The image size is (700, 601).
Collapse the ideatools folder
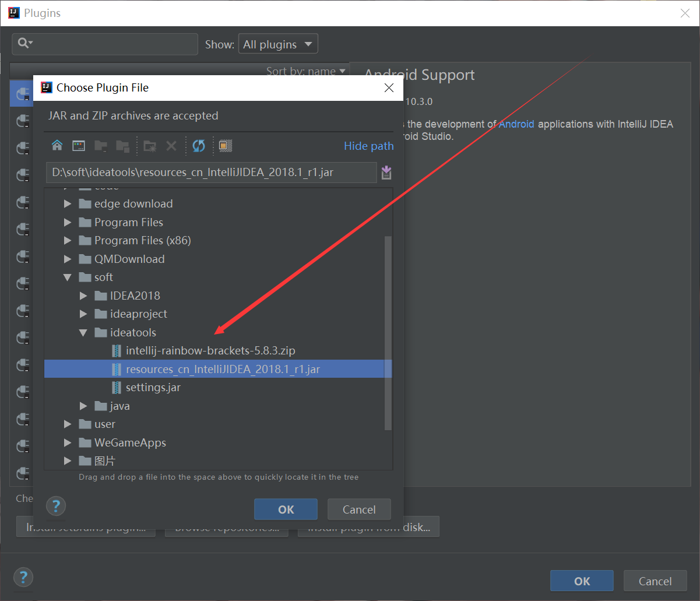(x=83, y=332)
